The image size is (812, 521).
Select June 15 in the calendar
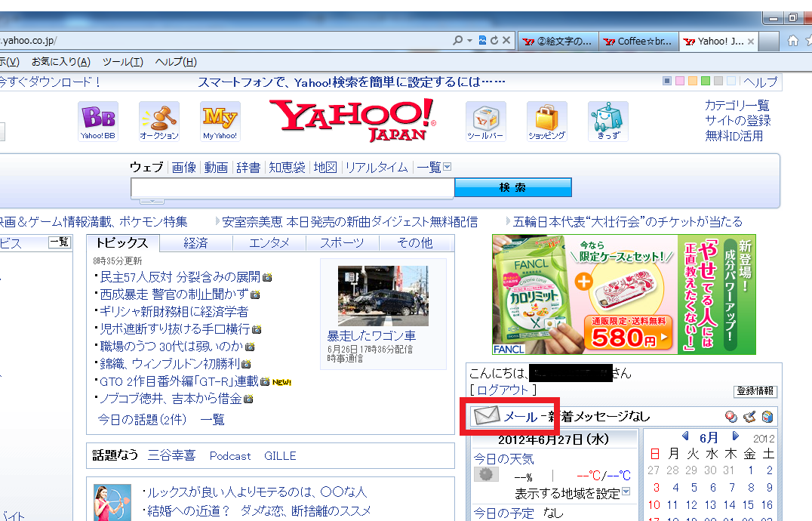click(x=748, y=505)
